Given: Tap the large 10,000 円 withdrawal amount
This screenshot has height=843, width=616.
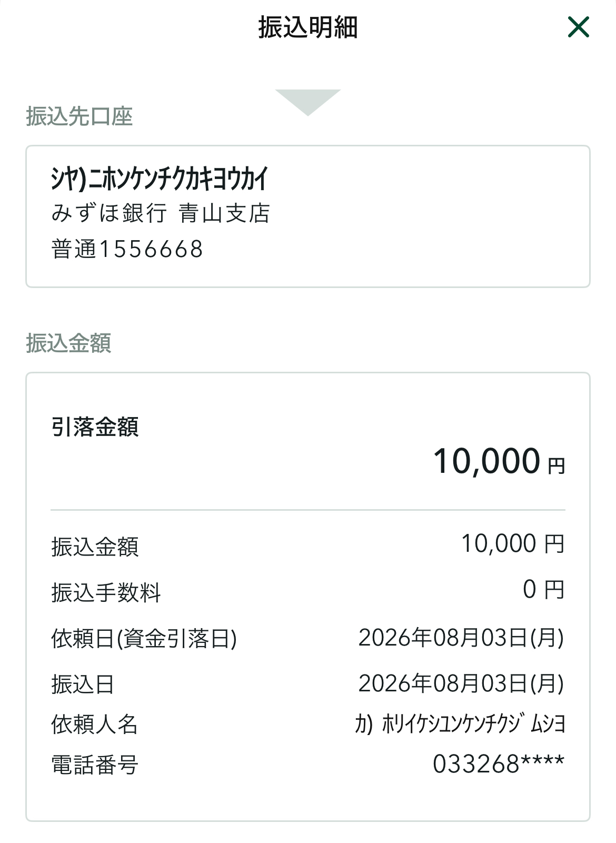Looking at the screenshot, I should (x=499, y=462).
